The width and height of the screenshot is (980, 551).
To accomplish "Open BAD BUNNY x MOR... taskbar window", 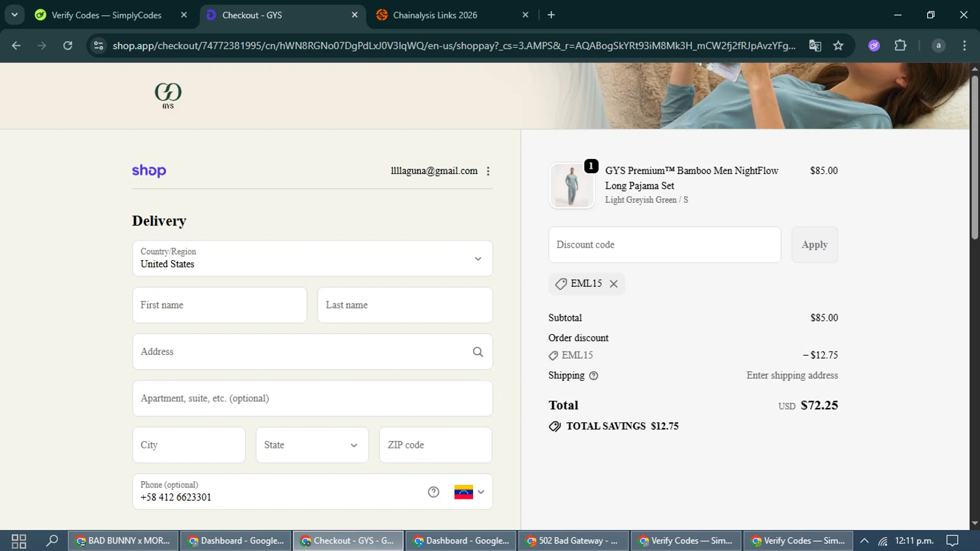I will click(123, 541).
